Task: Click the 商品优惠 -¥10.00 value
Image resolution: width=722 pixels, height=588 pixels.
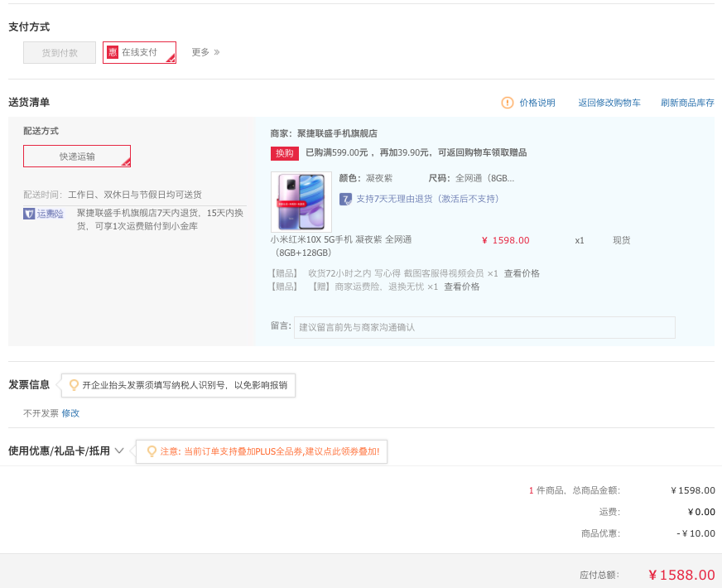Action: coord(696,533)
